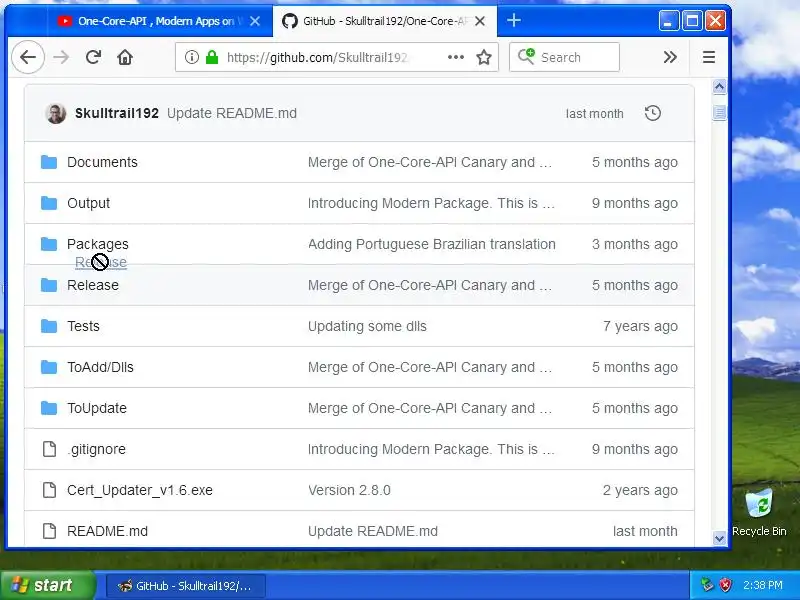Click the vertical scrollbar thumb
Image resolution: width=800 pixels, height=600 pixels.
click(719, 112)
